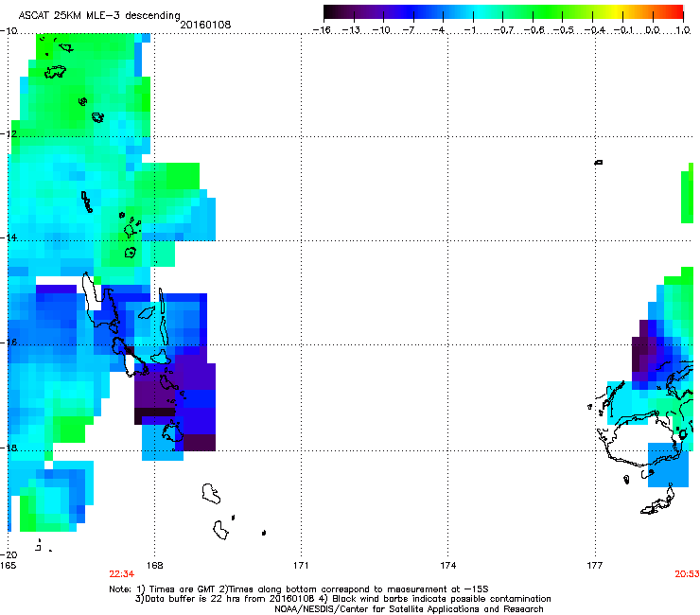Click the longitude axis label 177

(x=595, y=565)
